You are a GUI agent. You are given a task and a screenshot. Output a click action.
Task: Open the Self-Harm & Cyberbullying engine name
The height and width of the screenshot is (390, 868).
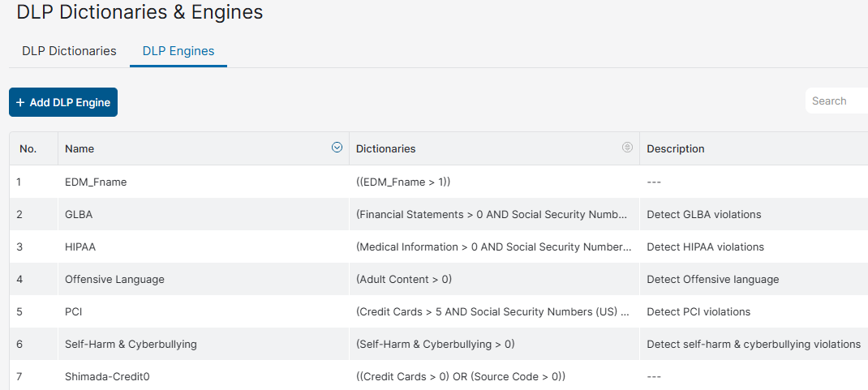pyautogui.click(x=131, y=344)
